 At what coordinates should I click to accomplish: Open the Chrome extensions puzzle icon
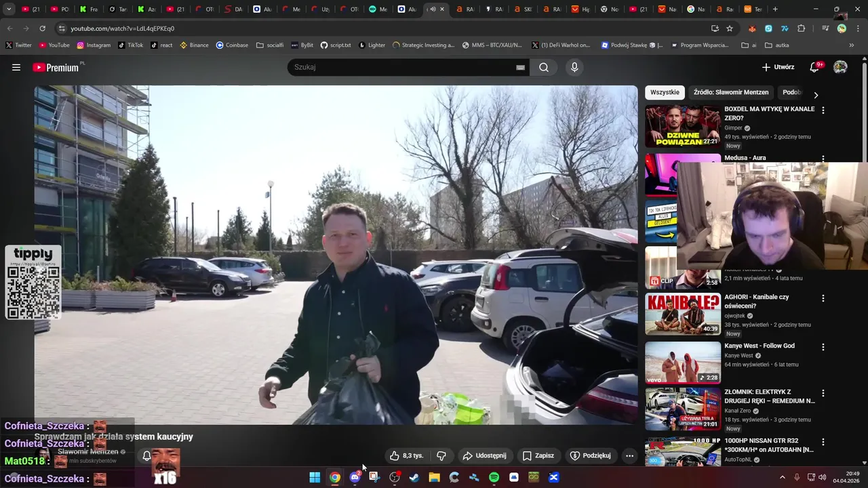click(x=802, y=28)
